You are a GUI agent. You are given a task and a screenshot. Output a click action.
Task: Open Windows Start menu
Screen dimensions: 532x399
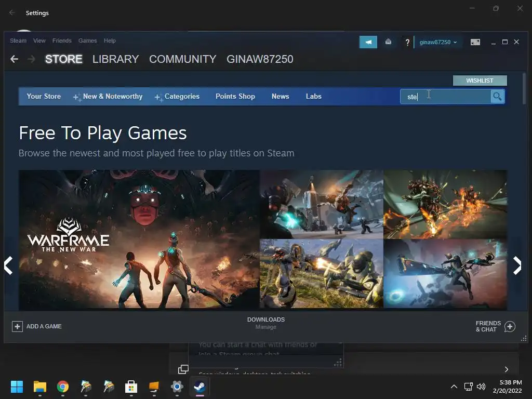(x=17, y=387)
